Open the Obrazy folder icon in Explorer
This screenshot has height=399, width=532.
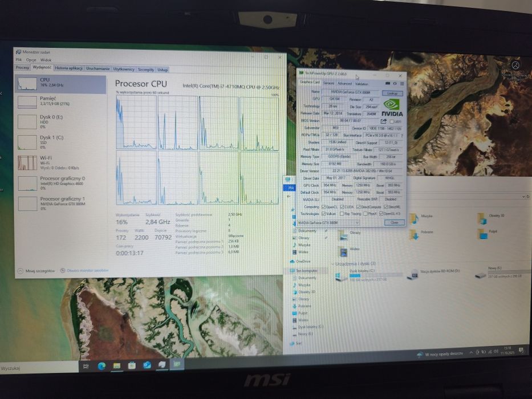click(x=343, y=235)
